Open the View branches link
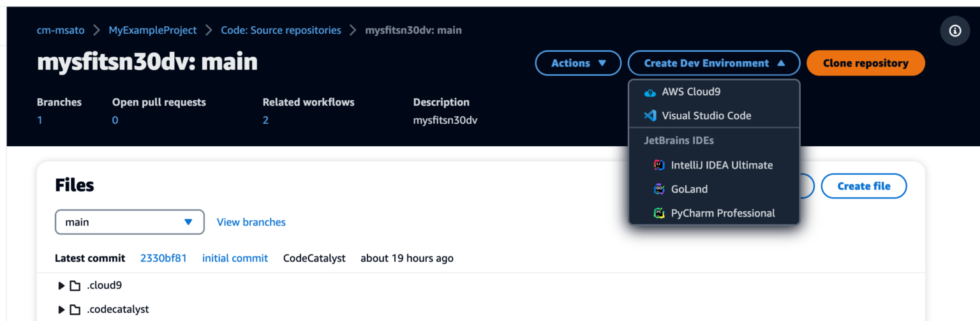This screenshot has width=980, height=321. [251, 222]
